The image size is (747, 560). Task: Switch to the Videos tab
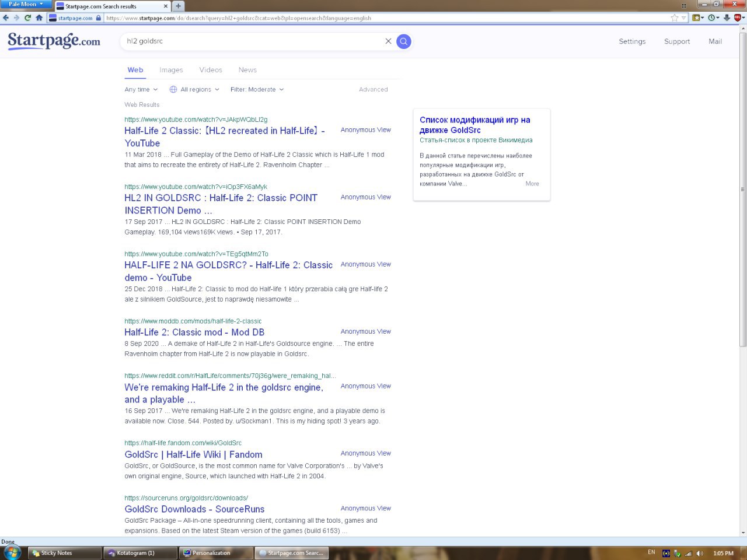coord(211,70)
